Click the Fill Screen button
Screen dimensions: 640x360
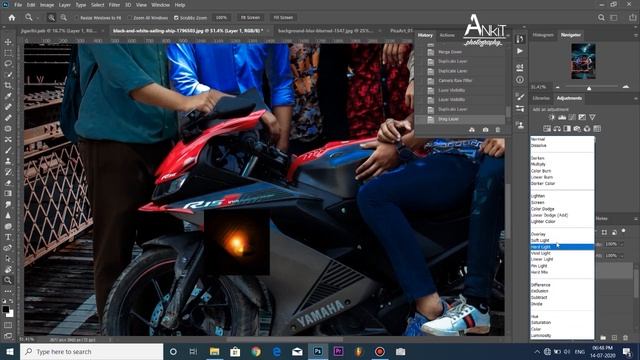click(283, 18)
